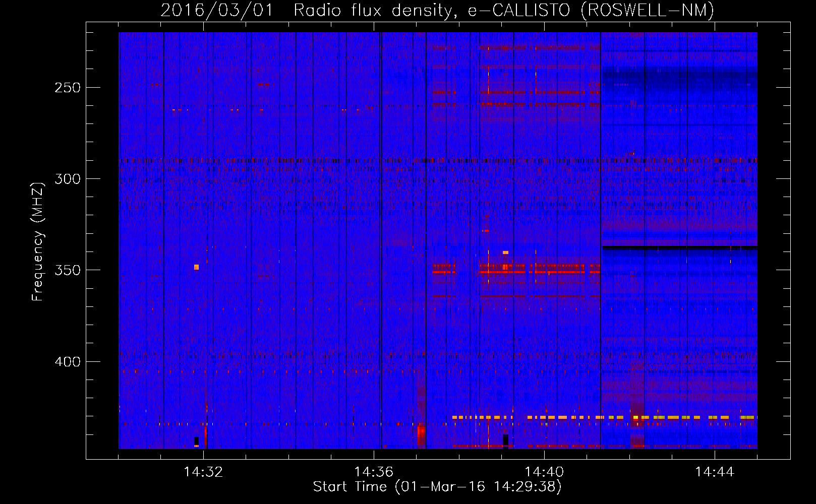
Task: Click the 14:40 time axis label
Action: [x=544, y=472]
